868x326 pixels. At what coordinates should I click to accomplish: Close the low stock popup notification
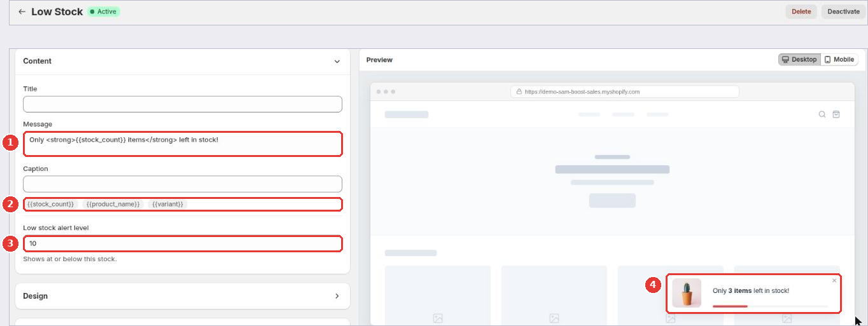click(x=834, y=280)
